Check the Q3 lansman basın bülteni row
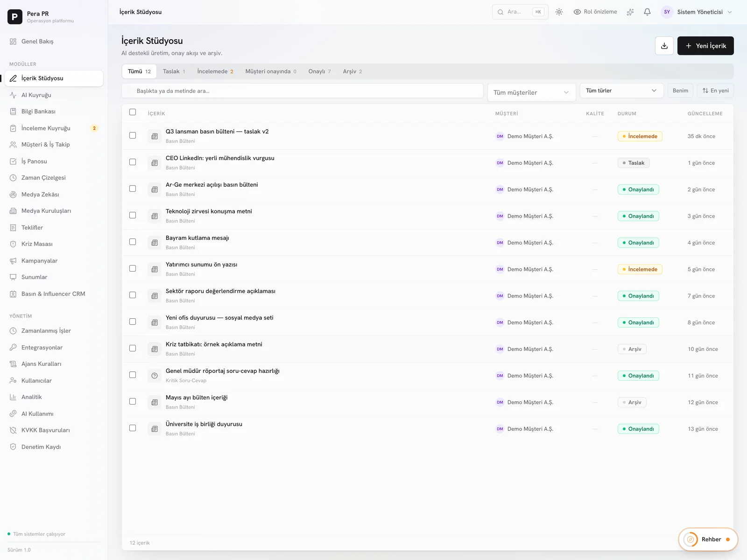Image resolution: width=747 pixels, height=560 pixels. (133, 135)
